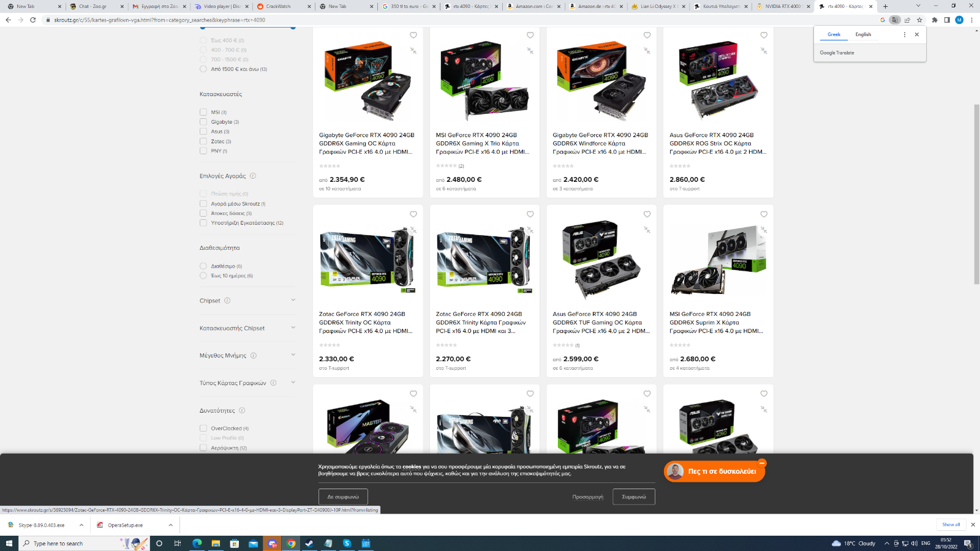
Task: Click Προσαρμογή cookie settings link
Action: 588,497
